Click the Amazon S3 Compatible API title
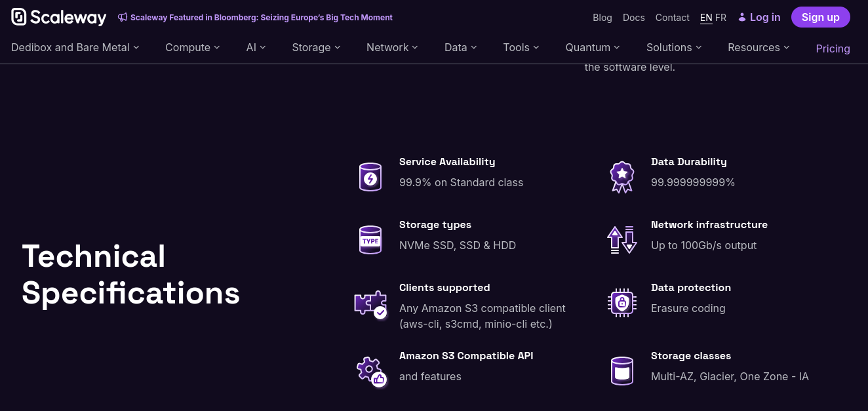 (x=466, y=356)
